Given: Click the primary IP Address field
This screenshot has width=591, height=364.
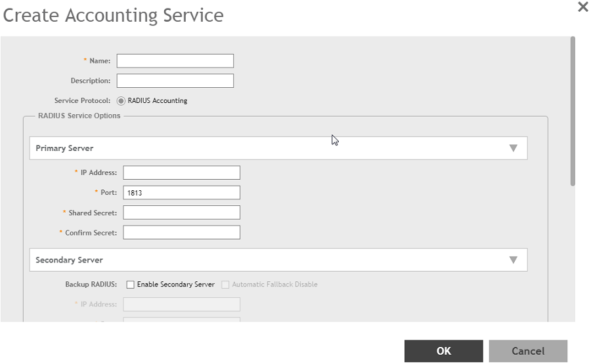Looking at the screenshot, I should [x=181, y=172].
